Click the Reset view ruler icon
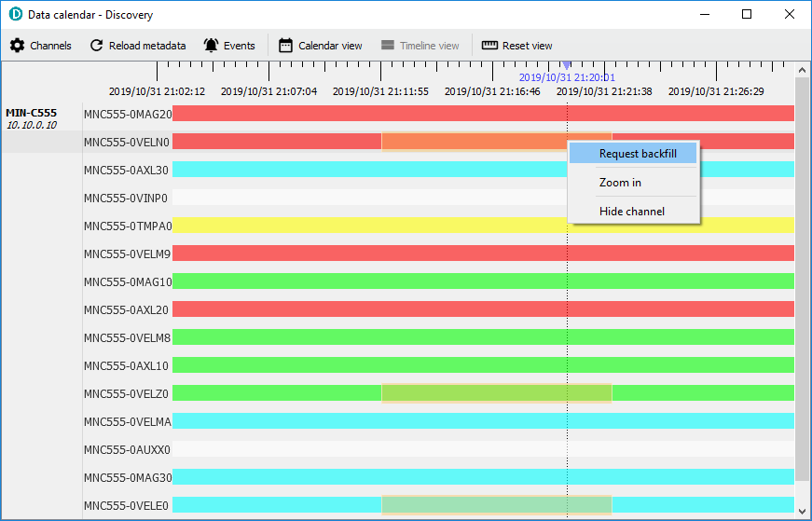Viewport: 812px width, 521px height. point(489,46)
